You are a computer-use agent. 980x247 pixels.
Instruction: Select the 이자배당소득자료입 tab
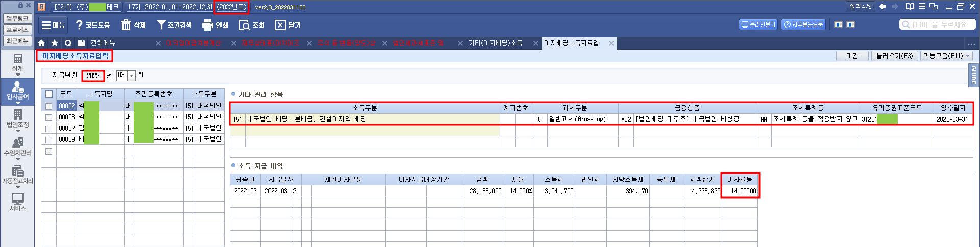click(571, 43)
